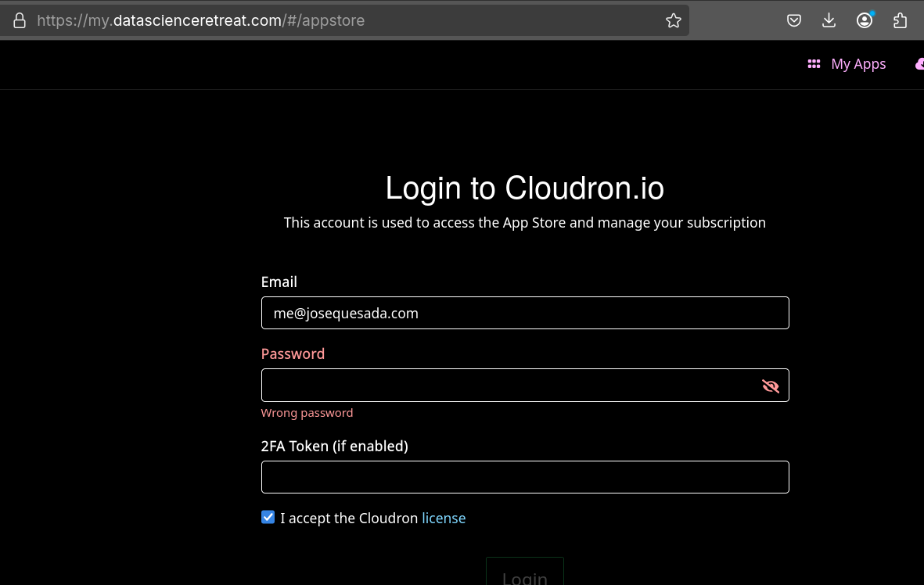This screenshot has height=585, width=924.
Task: Click the pink icon right of My Apps
Action: point(919,63)
